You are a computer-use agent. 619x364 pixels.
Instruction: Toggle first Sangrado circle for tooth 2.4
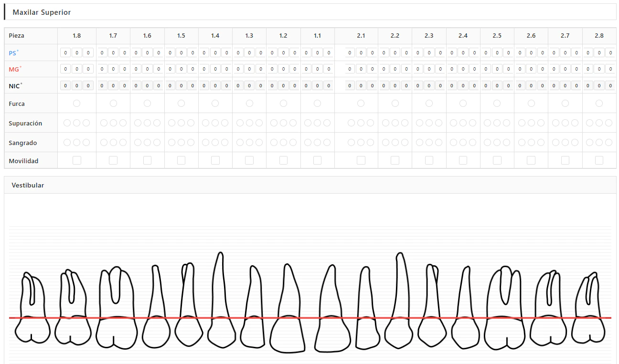(453, 142)
